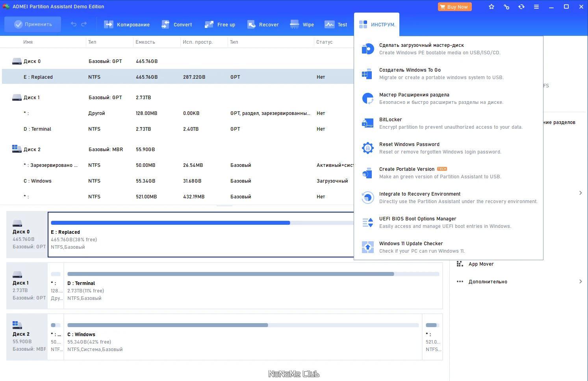This screenshot has width=588, height=381.
Task: Choose BitLocker from the tools menu
Action: pyautogui.click(x=449, y=123)
